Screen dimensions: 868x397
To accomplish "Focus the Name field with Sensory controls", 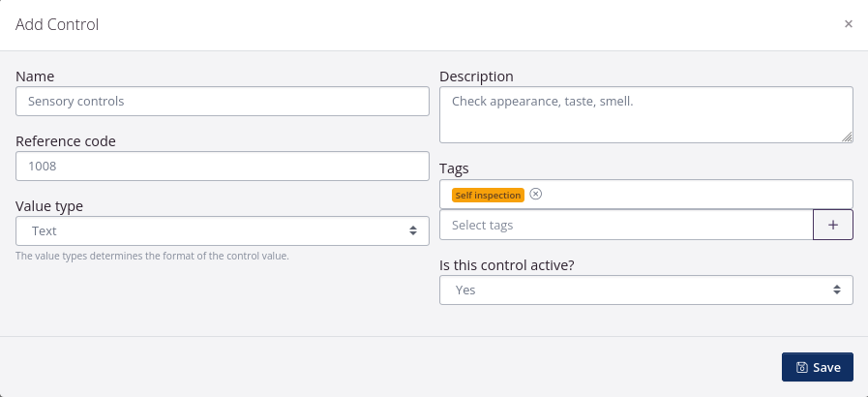I will point(222,102).
